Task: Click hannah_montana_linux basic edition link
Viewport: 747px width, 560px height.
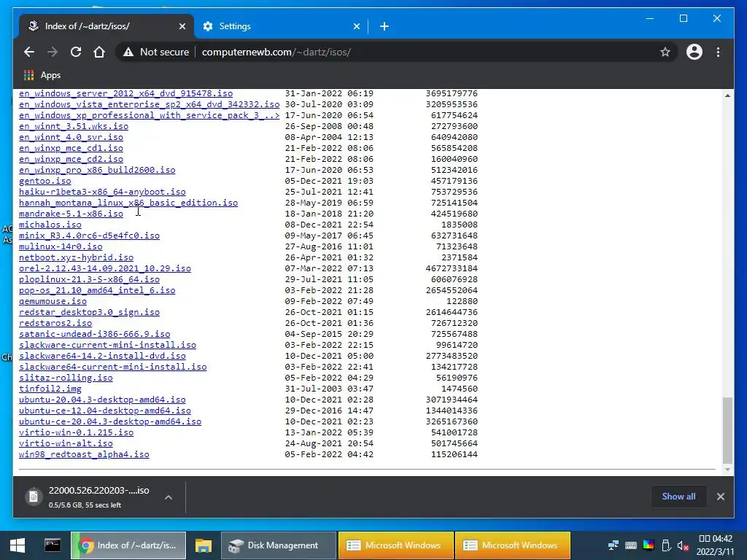Action: tap(128, 203)
